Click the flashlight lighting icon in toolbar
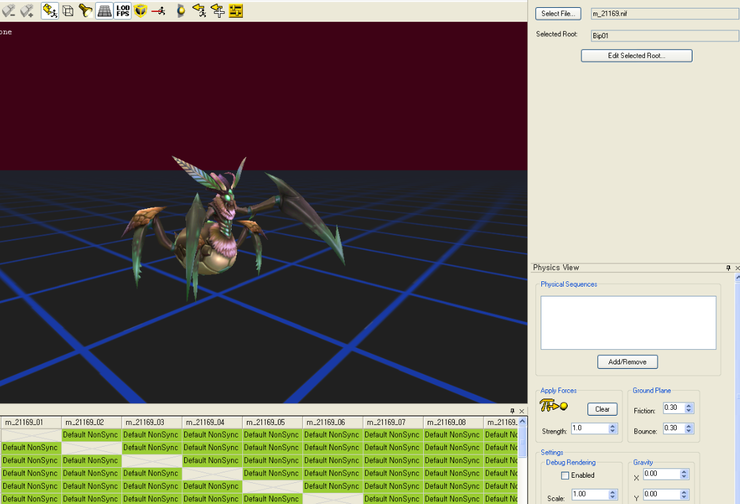Viewport: 740px width, 504px height. pos(86,11)
